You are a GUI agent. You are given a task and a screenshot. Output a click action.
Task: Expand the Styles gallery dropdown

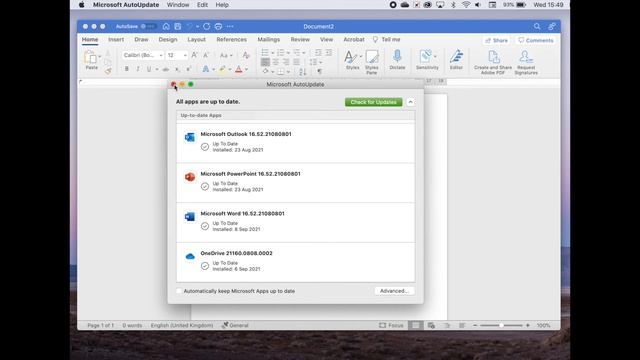(361, 56)
